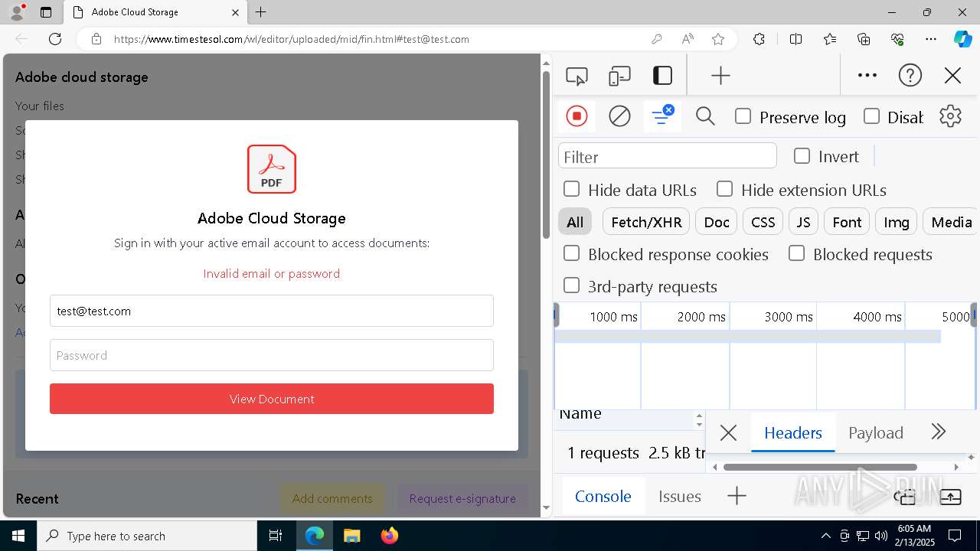Open browser essentials heart icon
Viewport: 980px width, 551px height.
[897, 39]
